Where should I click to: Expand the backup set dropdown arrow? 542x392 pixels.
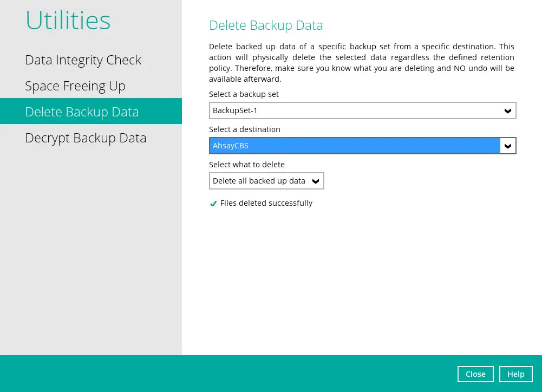pos(508,110)
